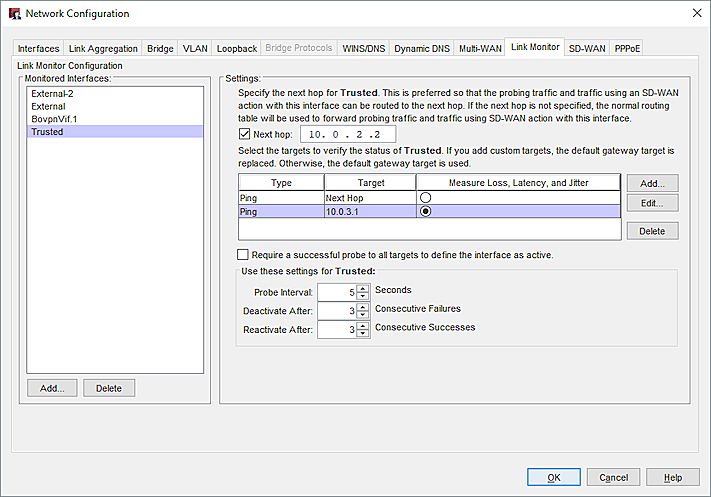This screenshot has height=497, width=711.
Task: Open the Multi-WAN tab
Action: pos(480,49)
